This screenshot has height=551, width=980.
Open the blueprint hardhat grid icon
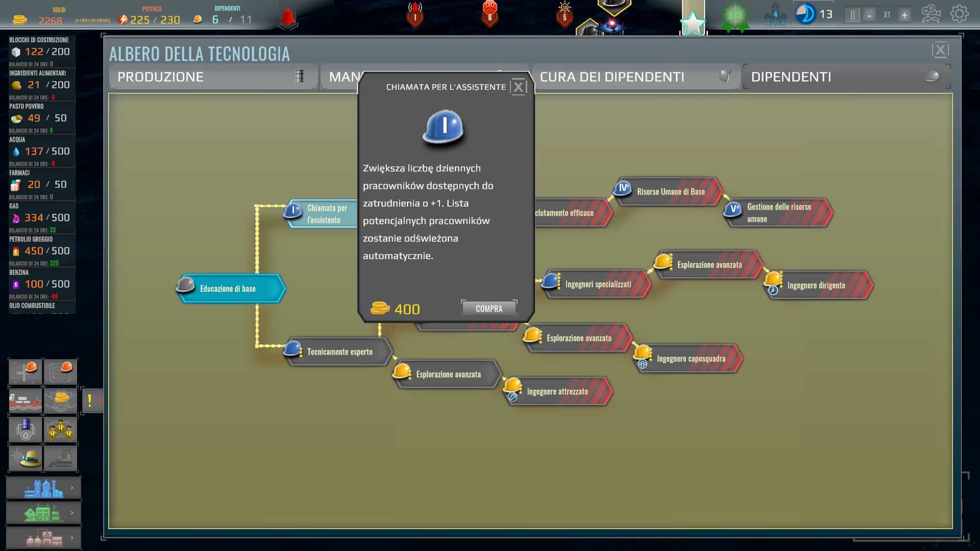60,372
